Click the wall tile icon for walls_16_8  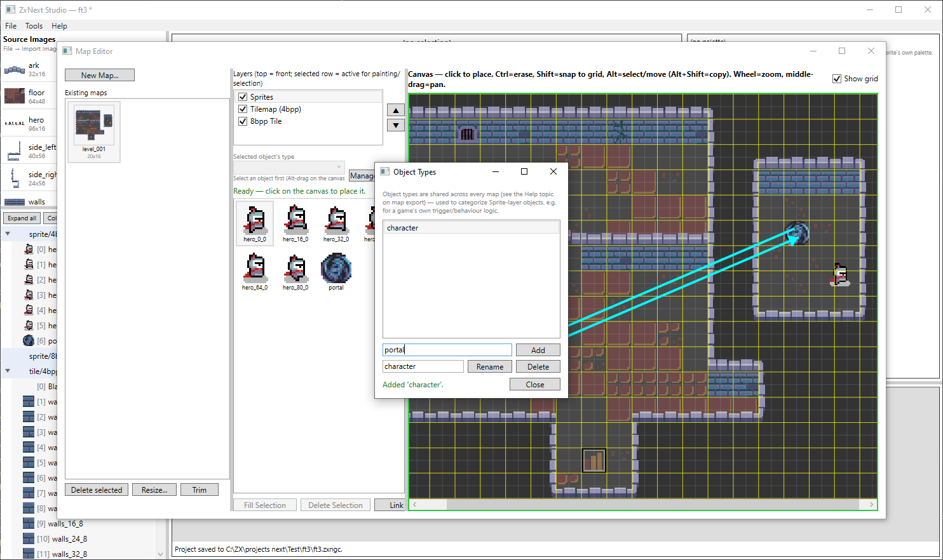point(29,524)
